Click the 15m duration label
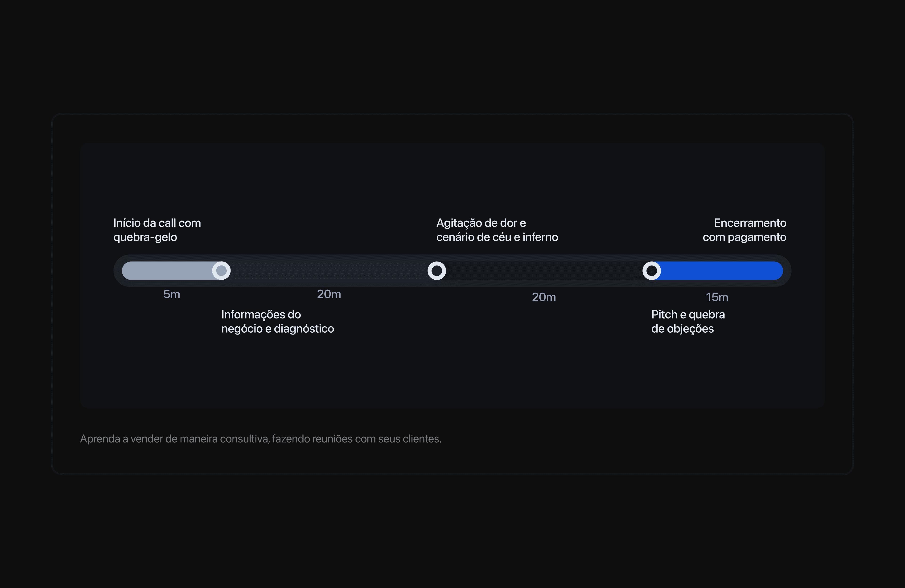905x588 pixels. (717, 297)
